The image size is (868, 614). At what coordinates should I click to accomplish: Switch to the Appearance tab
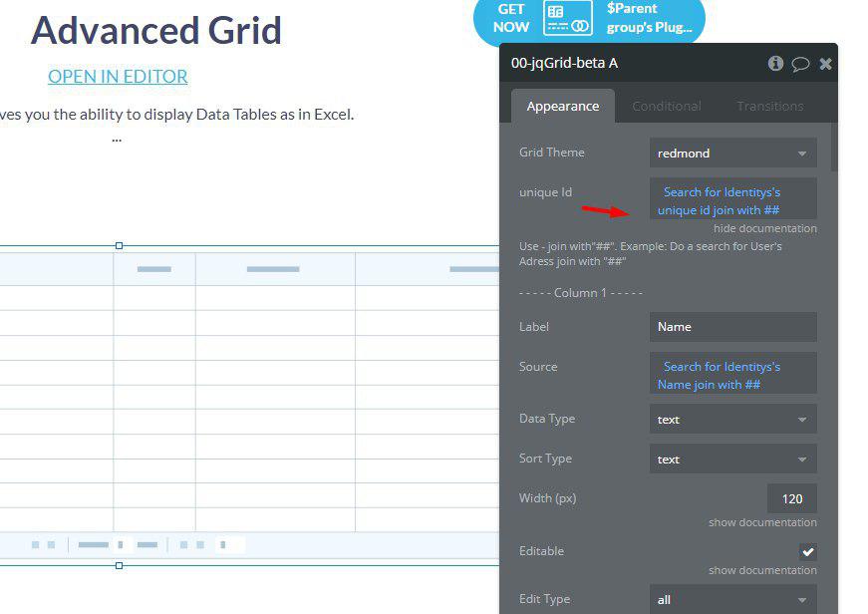562,106
